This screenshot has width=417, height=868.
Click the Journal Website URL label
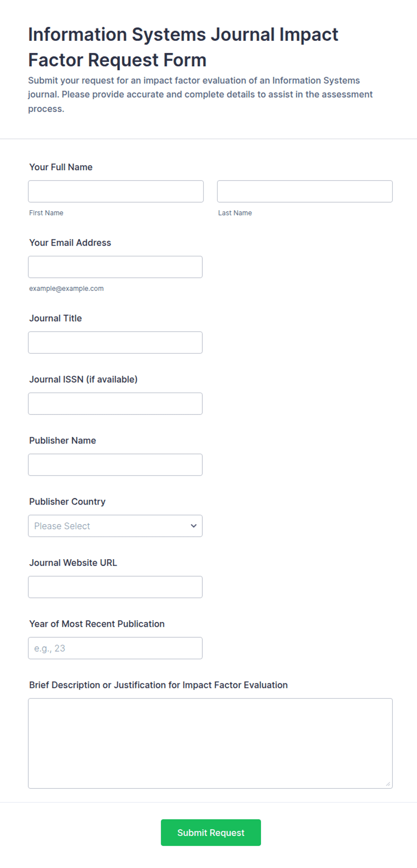tap(73, 563)
